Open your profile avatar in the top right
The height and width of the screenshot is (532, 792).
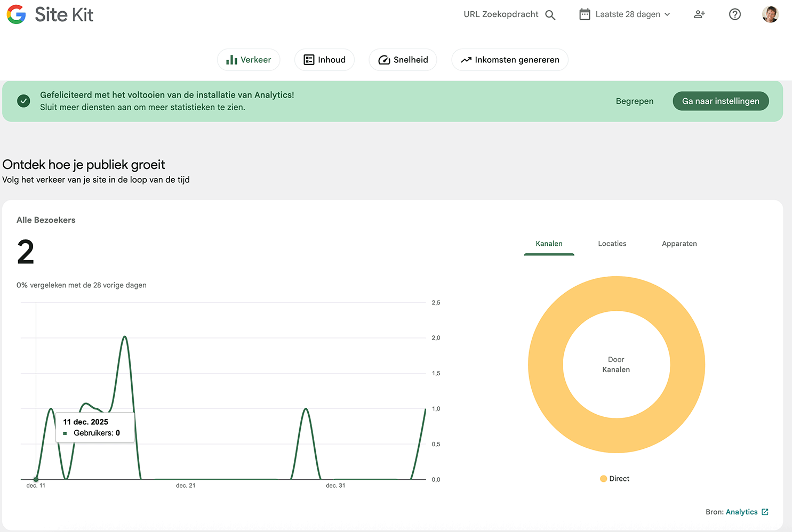(x=770, y=14)
